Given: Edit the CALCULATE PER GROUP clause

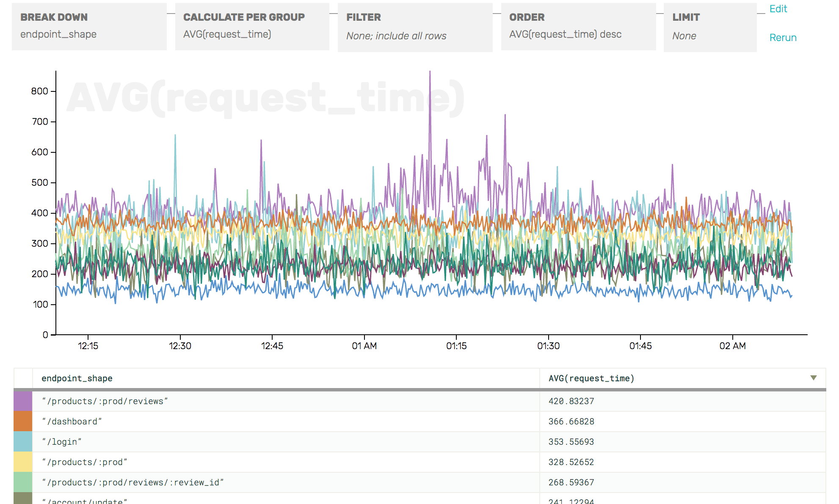Looking at the screenshot, I should (252, 25).
